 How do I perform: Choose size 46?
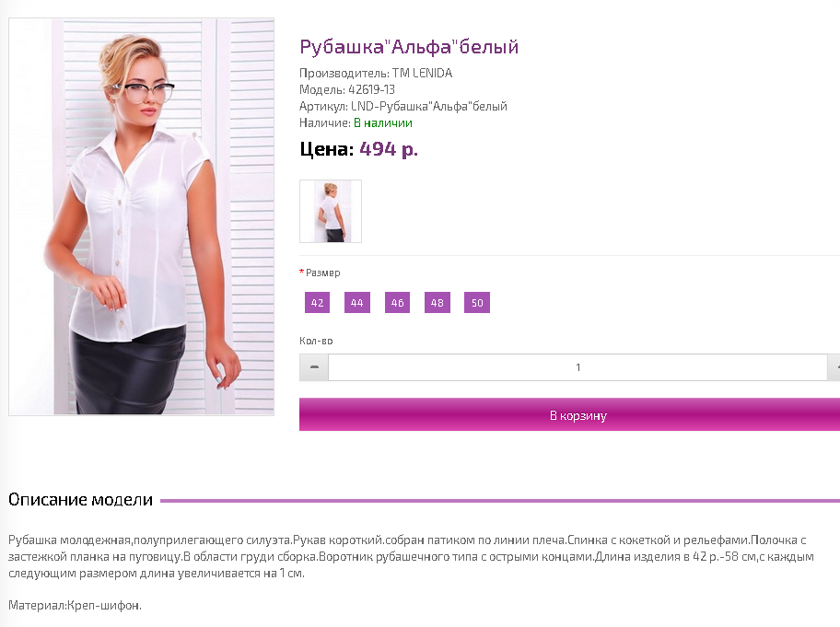click(397, 303)
